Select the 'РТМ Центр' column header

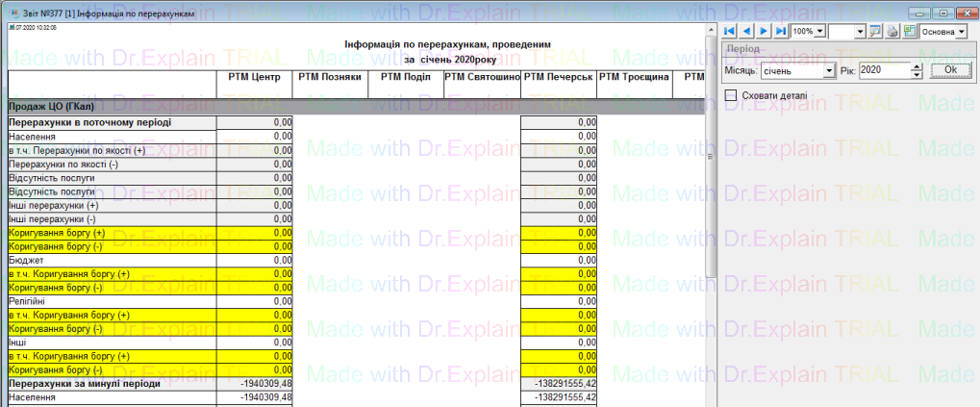coord(254,77)
